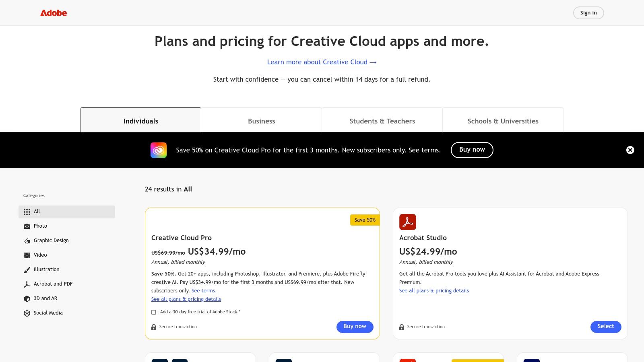Click the Creative Cloud icon in the promo banner
Screen dimensions: 644x362
coord(159,150)
